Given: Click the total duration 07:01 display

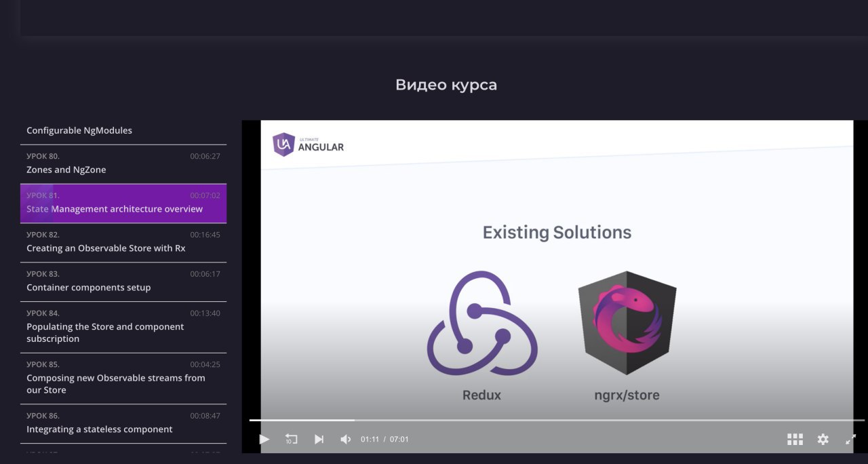Looking at the screenshot, I should [x=399, y=440].
